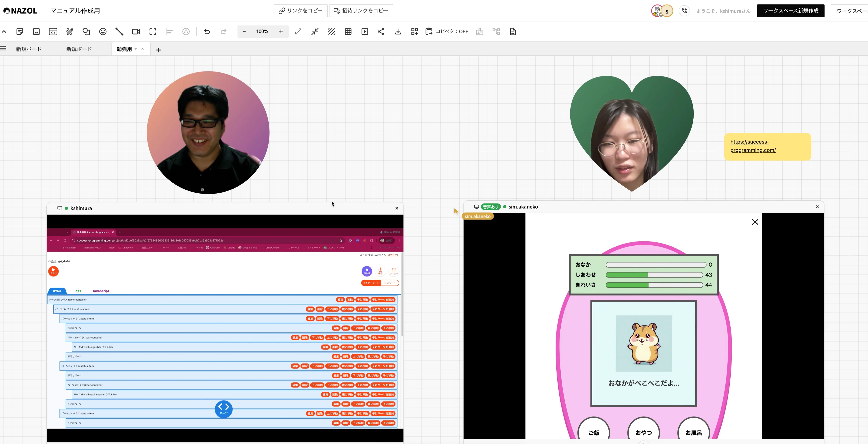This screenshot has height=444, width=868.
Task: Click the おなか progress bar
Action: tap(656, 265)
